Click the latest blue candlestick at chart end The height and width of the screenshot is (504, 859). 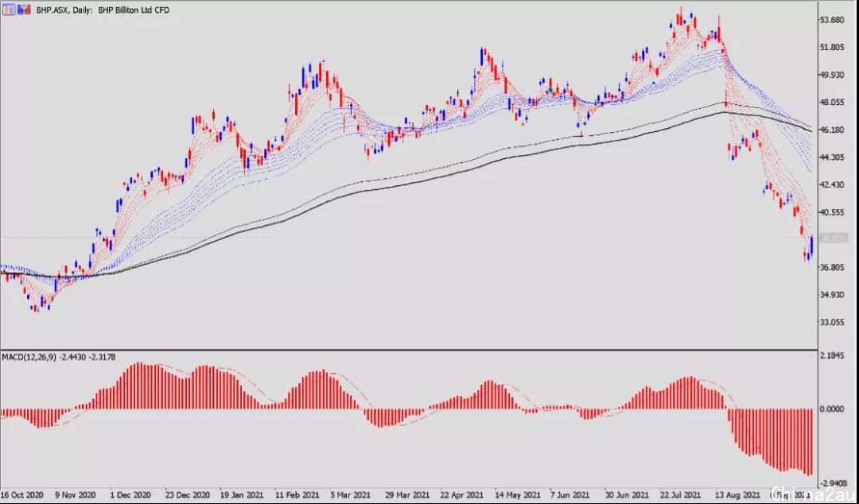point(812,246)
